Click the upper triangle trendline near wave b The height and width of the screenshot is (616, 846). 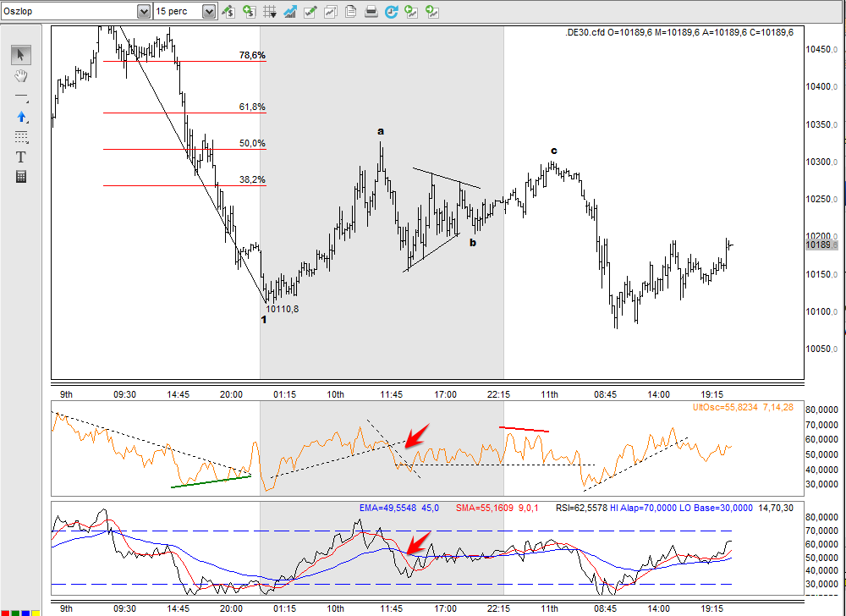click(446, 178)
